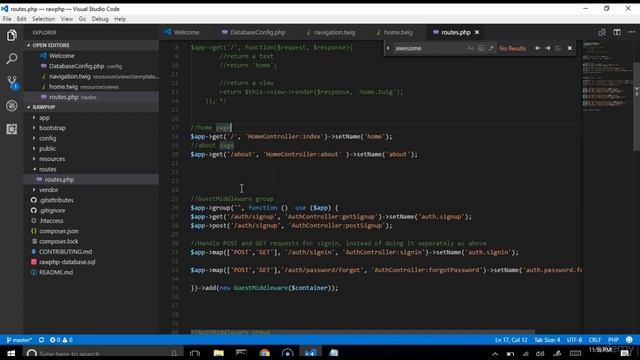Collapse the RAWPHP folder section
Viewport: 640px width, 360px height.
point(91,107)
